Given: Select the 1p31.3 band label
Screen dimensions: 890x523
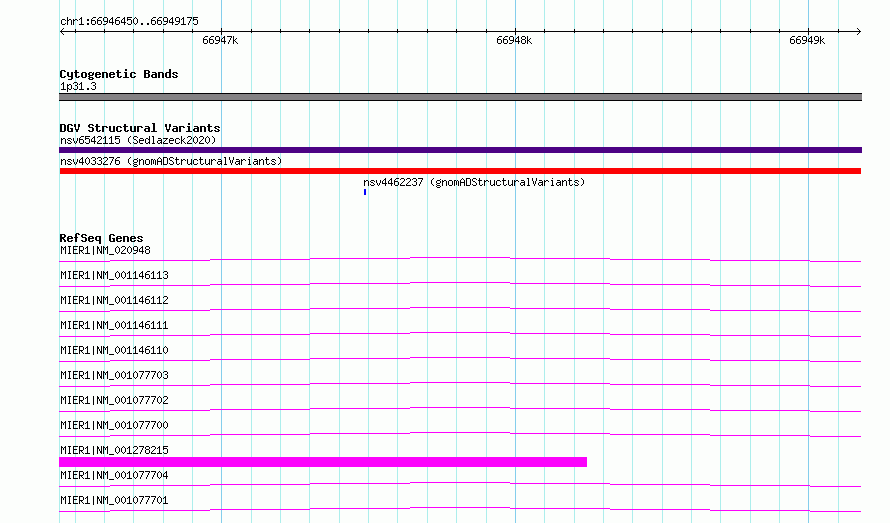Looking at the screenshot, I should coord(78,86).
